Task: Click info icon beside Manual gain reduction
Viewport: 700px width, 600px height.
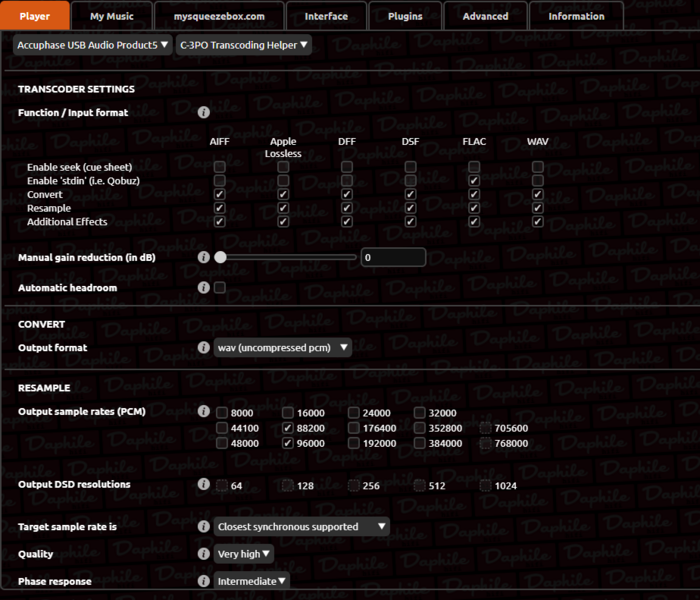Action: pos(204,257)
